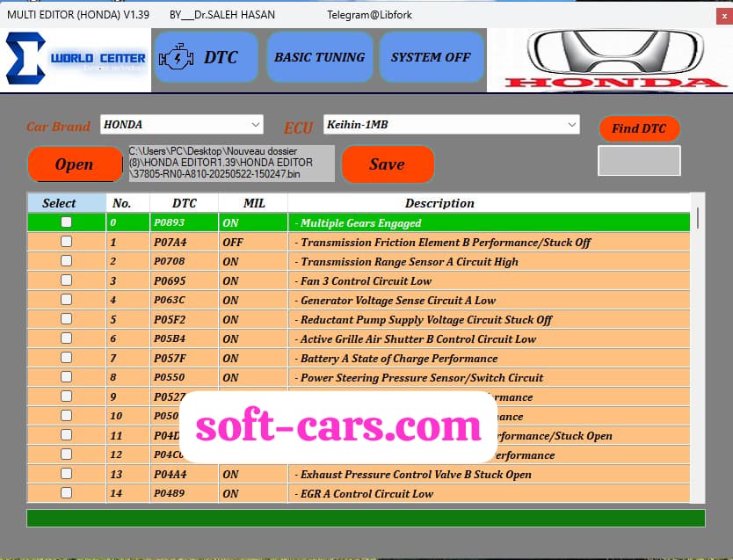Viewport: 733px width, 560px height.
Task: Tick the checkbox in row number 9
Action: pyautogui.click(x=67, y=396)
